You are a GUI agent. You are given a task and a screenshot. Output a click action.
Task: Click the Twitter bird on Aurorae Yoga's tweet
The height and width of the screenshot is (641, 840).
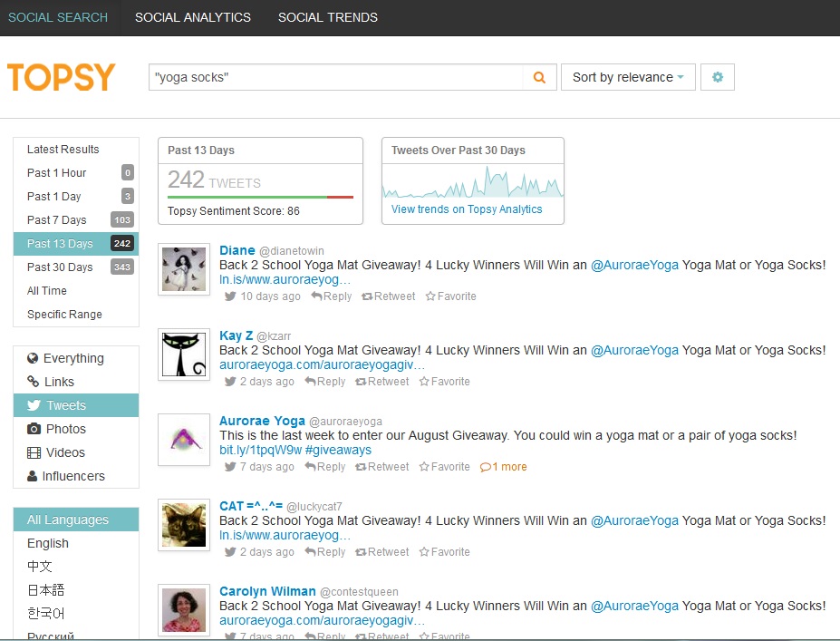click(230, 467)
